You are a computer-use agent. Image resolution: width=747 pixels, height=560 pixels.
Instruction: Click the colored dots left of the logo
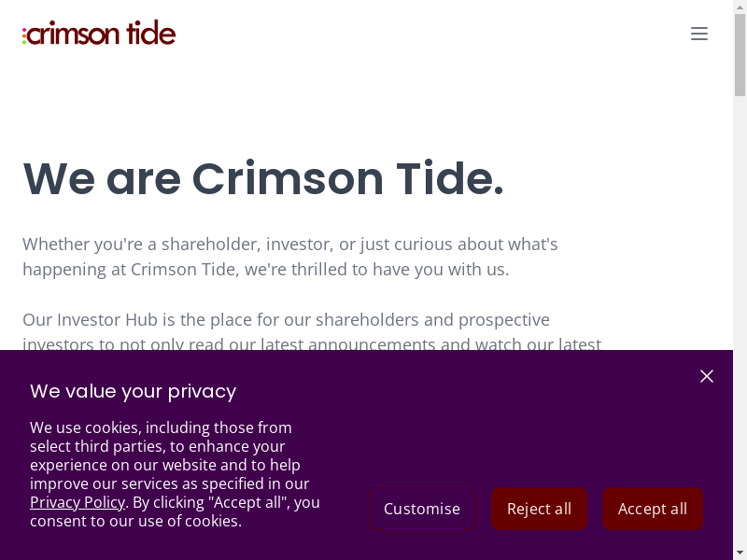[24, 35]
